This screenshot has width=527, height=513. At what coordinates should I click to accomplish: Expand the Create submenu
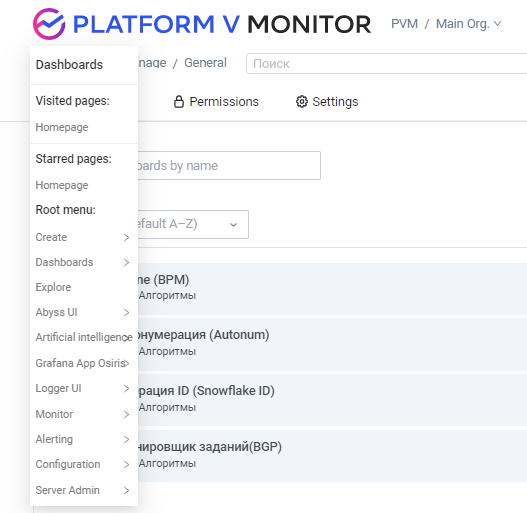(84, 237)
